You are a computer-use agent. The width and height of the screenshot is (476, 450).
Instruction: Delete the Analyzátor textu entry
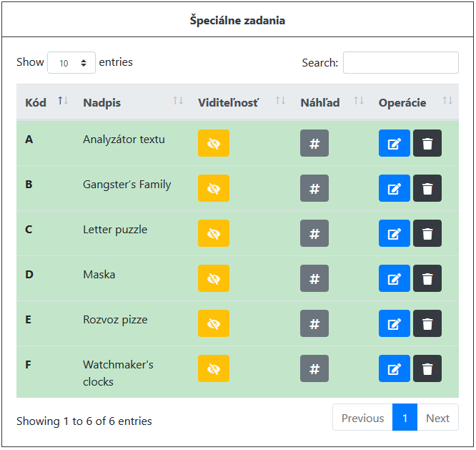(x=427, y=143)
